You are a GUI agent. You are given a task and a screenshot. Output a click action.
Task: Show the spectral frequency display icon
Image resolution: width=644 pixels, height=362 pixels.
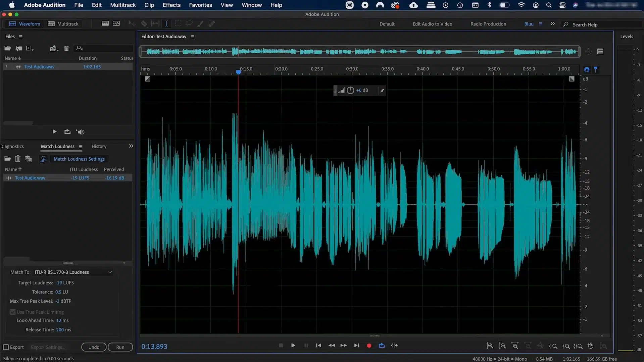pyautogui.click(x=105, y=23)
